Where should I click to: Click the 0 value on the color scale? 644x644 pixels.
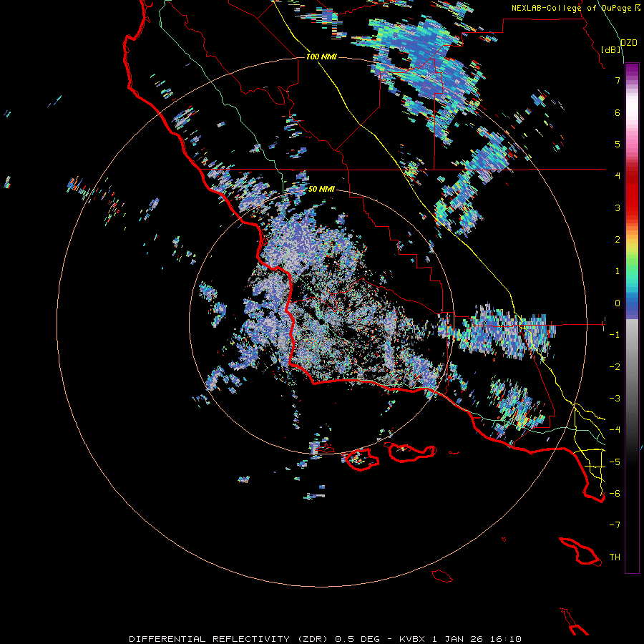(x=618, y=303)
